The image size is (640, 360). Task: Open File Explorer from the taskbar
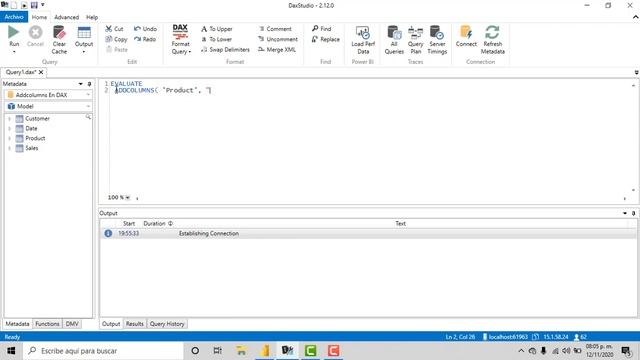[x=241, y=351]
